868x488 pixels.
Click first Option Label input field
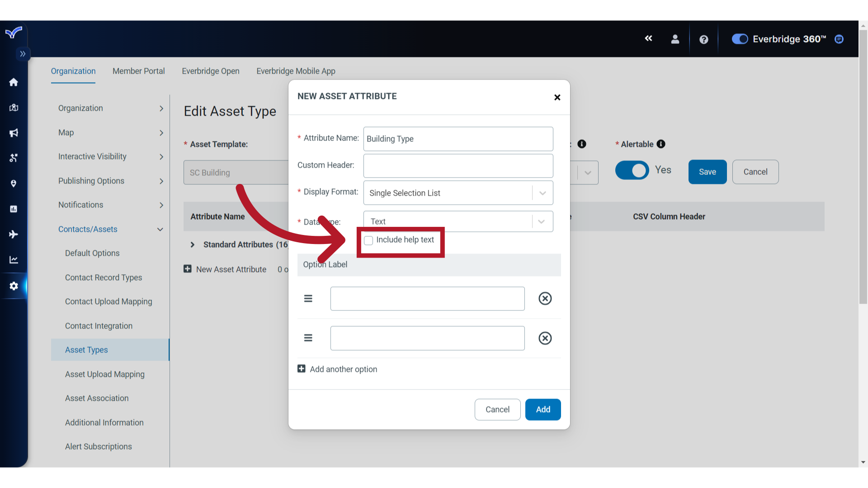point(427,299)
